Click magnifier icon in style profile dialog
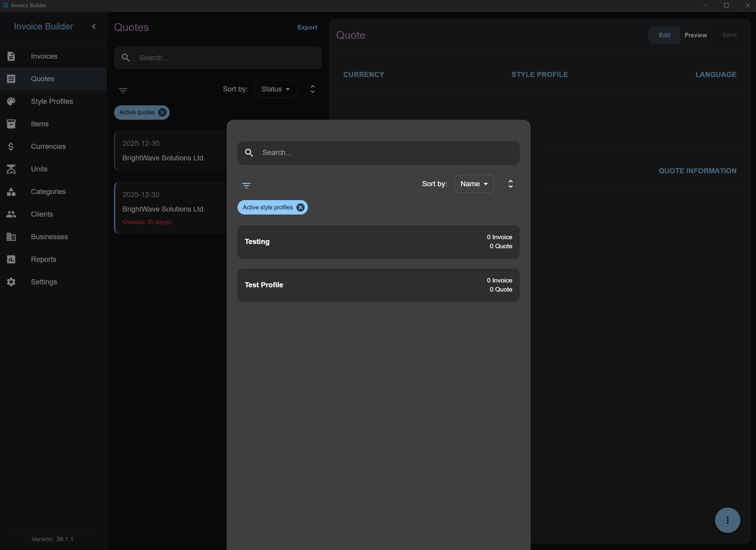Screen dimensions: 756x550 [x=249, y=153]
